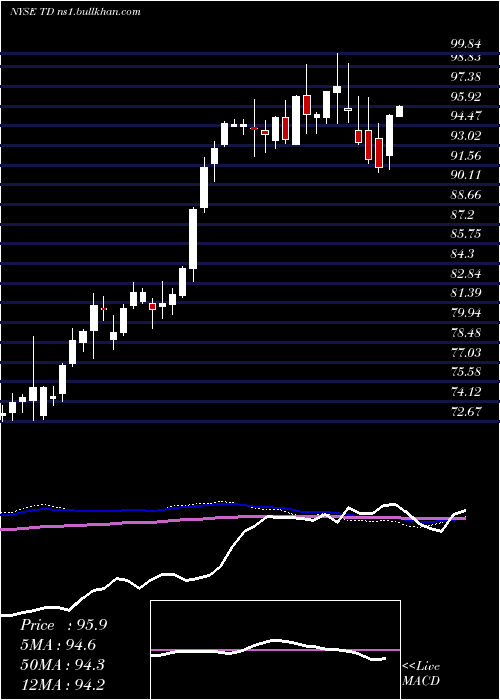
Task: Select the 82.84 price axis label
Action: point(466,274)
